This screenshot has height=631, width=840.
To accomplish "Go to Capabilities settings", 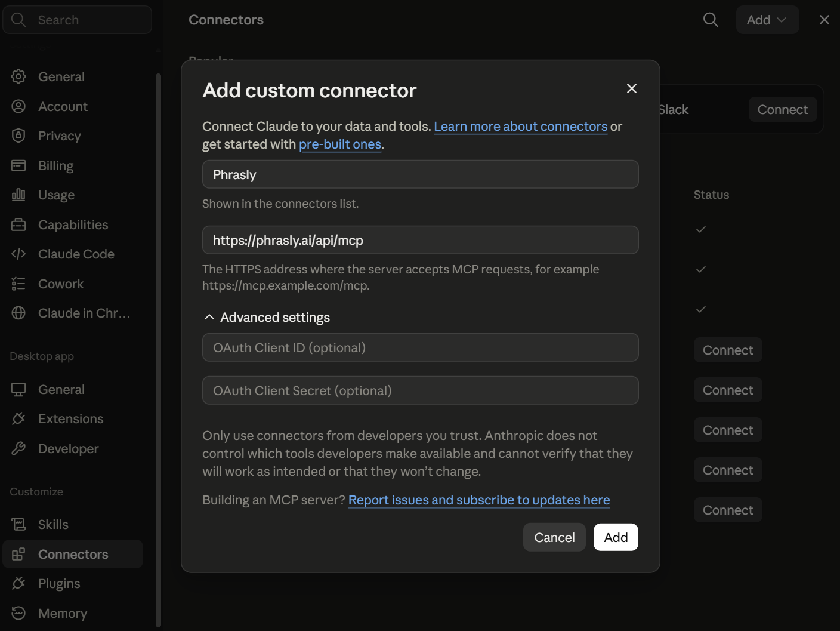I will click(x=73, y=224).
